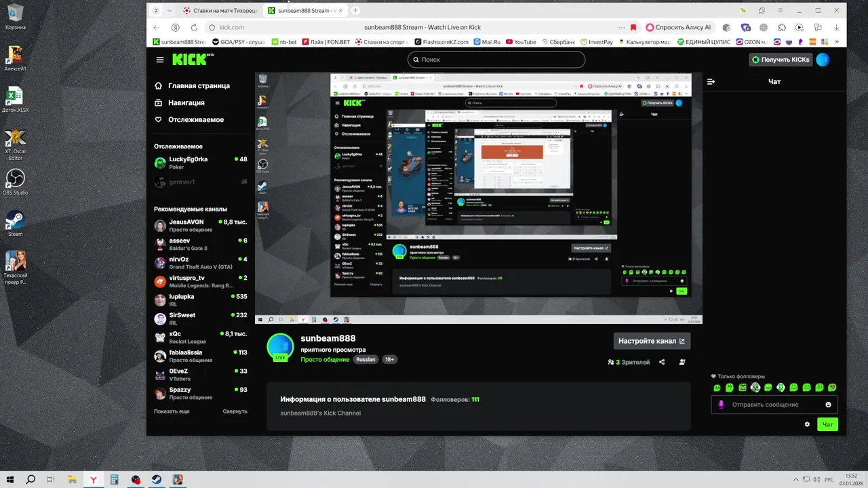Click the Russian language tag
This screenshot has width=868, height=488.
(x=366, y=360)
